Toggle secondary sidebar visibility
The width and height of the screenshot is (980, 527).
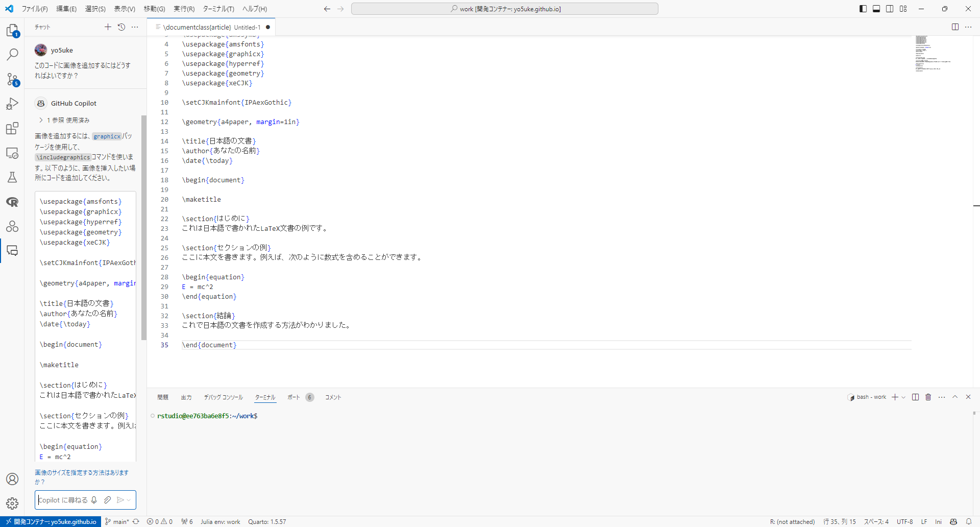[890, 9]
